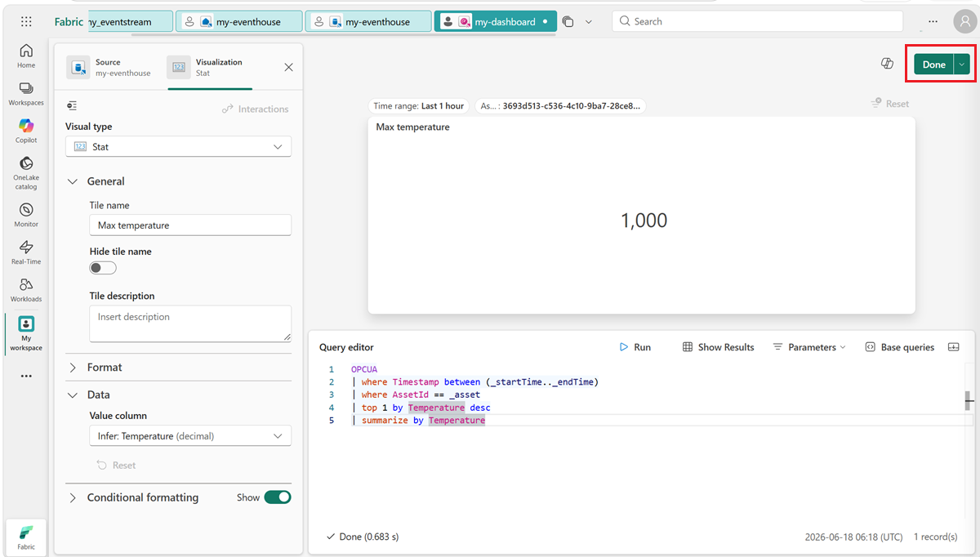
Task: Select the my-dashboard tab
Action: (x=496, y=22)
